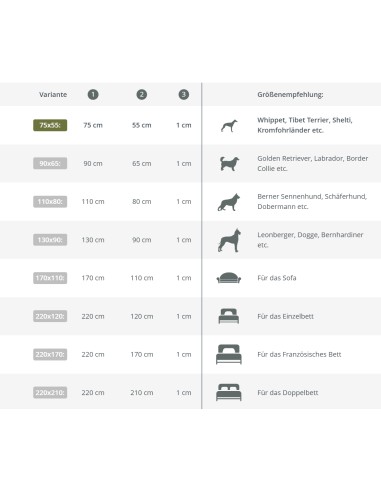Click the Größenempfehlung heading
The width and height of the screenshot is (381, 492).
[x=290, y=95]
